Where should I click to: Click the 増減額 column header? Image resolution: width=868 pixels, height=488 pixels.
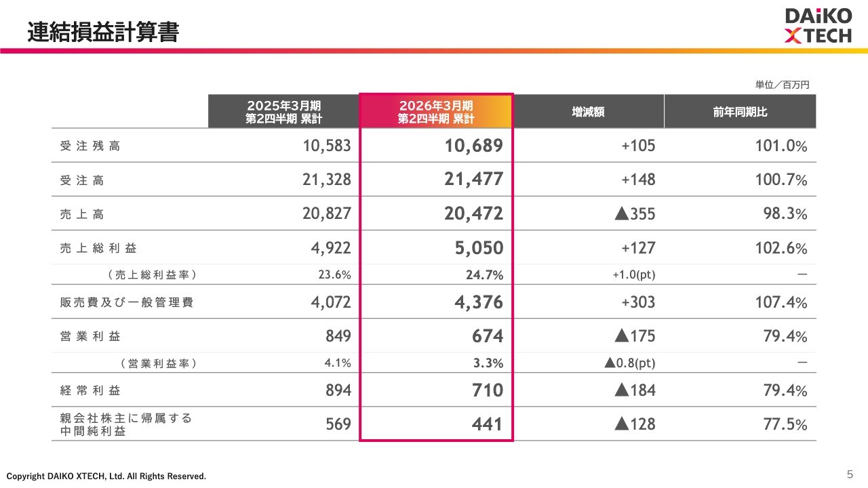pyautogui.click(x=588, y=112)
